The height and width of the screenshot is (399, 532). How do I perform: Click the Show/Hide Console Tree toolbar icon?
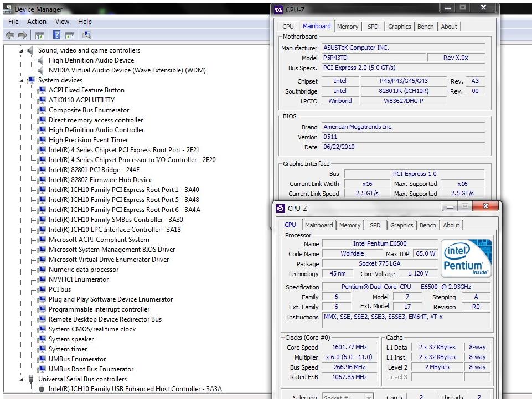tap(40, 35)
